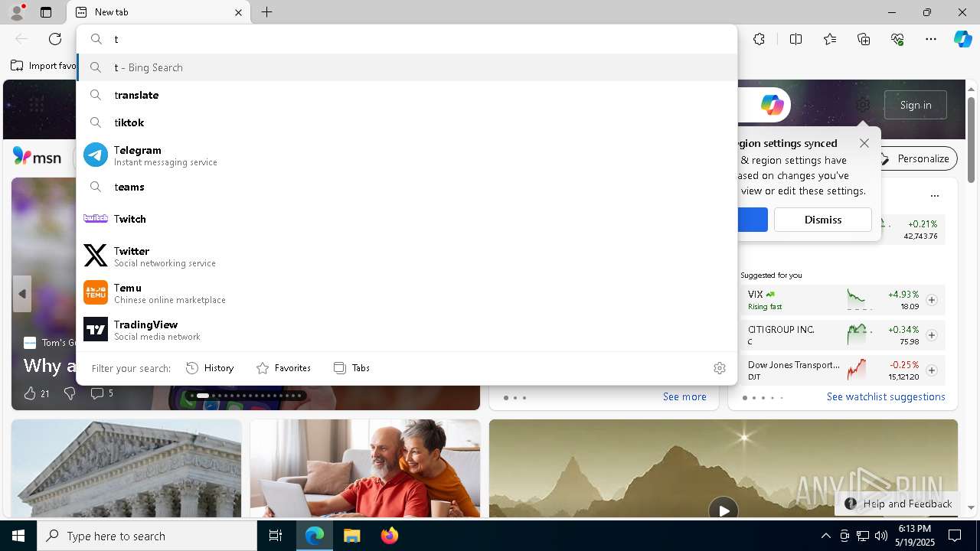
Task: Click the Personalize button
Action: coord(915,158)
